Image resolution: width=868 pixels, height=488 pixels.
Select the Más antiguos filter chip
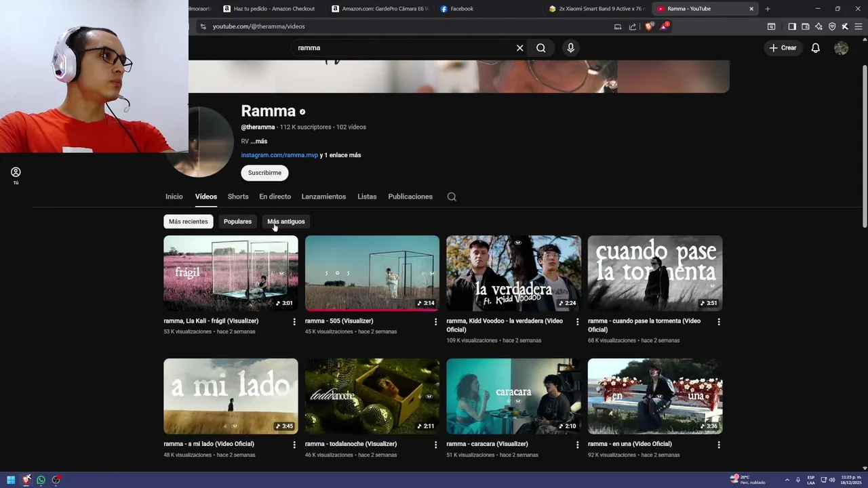click(x=286, y=222)
